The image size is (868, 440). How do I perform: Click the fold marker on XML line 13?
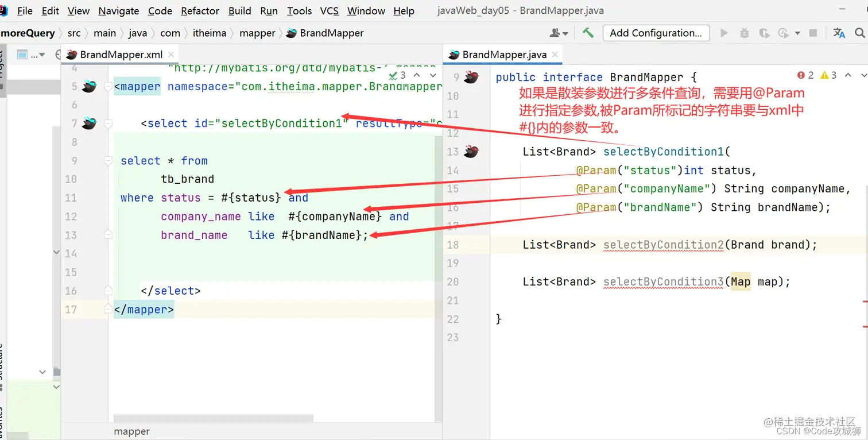108,234
